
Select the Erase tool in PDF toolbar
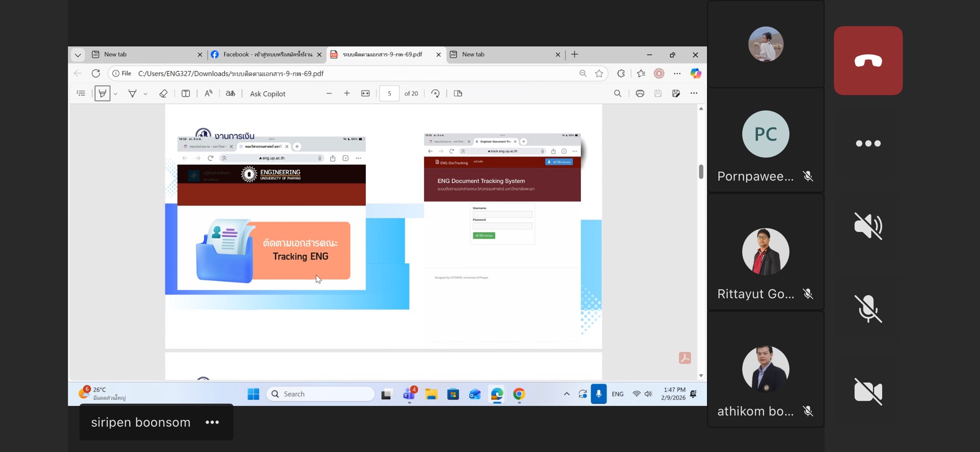point(163,94)
